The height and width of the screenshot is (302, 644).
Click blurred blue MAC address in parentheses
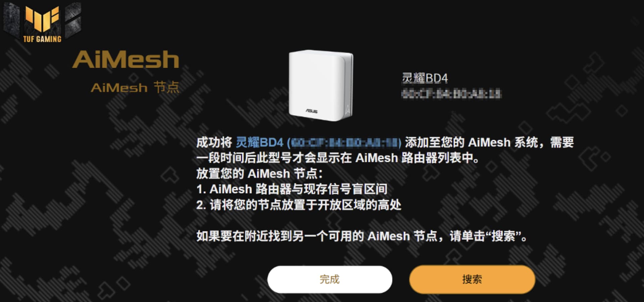344,143
